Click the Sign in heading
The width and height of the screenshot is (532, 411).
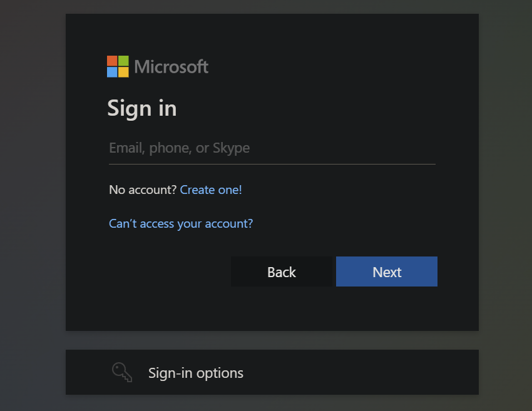[142, 108]
